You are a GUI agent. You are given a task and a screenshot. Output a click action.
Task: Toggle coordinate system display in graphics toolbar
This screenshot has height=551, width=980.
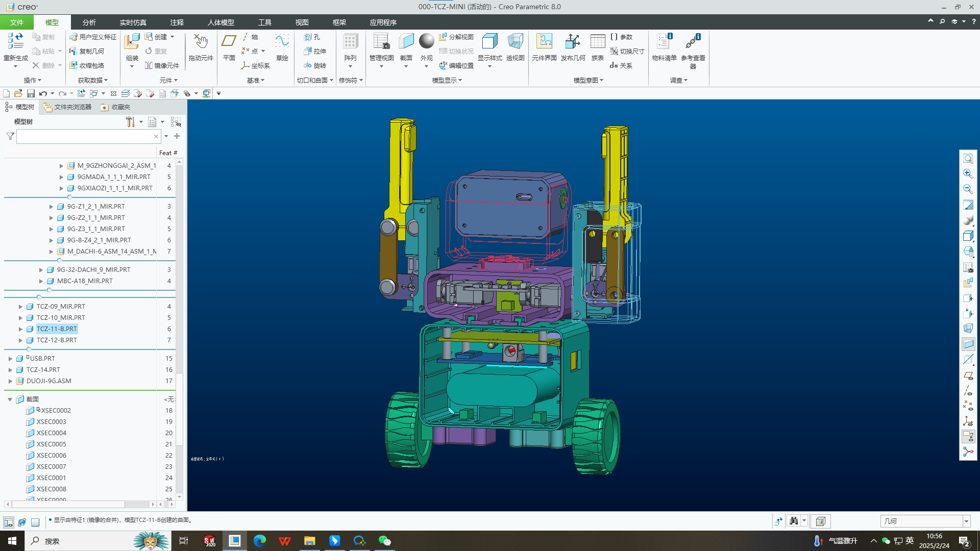[968, 421]
